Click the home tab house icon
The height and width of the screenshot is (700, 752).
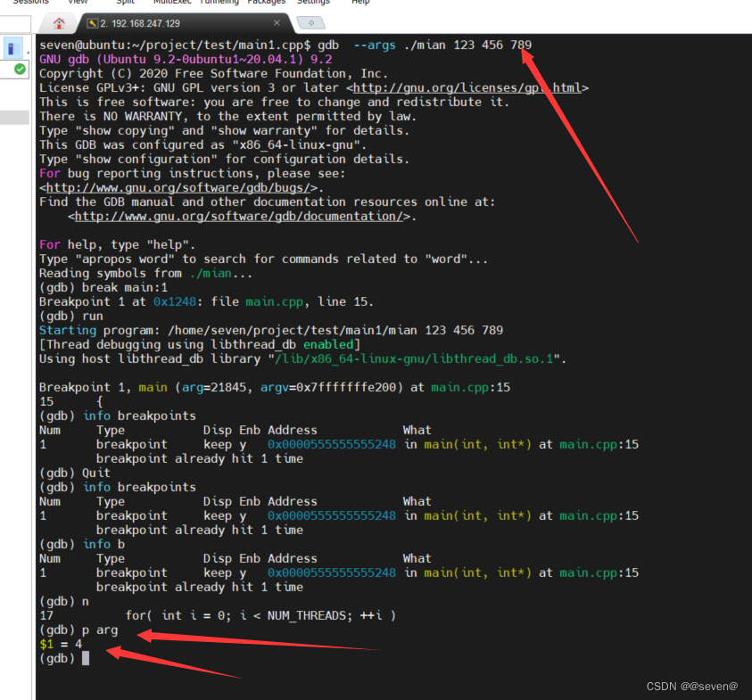(60, 24)
